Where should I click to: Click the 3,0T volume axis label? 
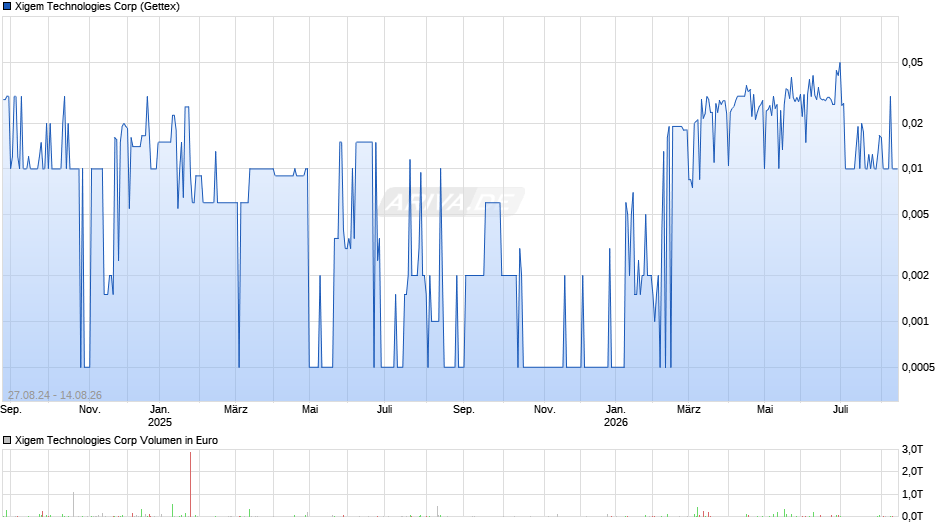tap(912, 450)
